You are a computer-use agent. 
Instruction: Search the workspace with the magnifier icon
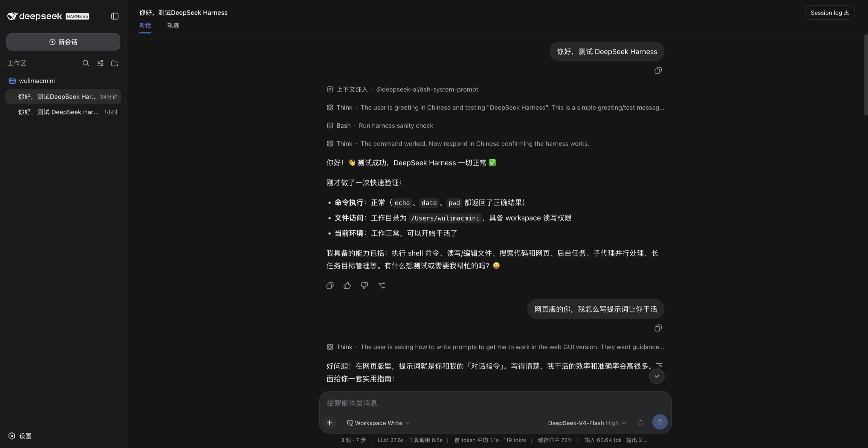86,63
